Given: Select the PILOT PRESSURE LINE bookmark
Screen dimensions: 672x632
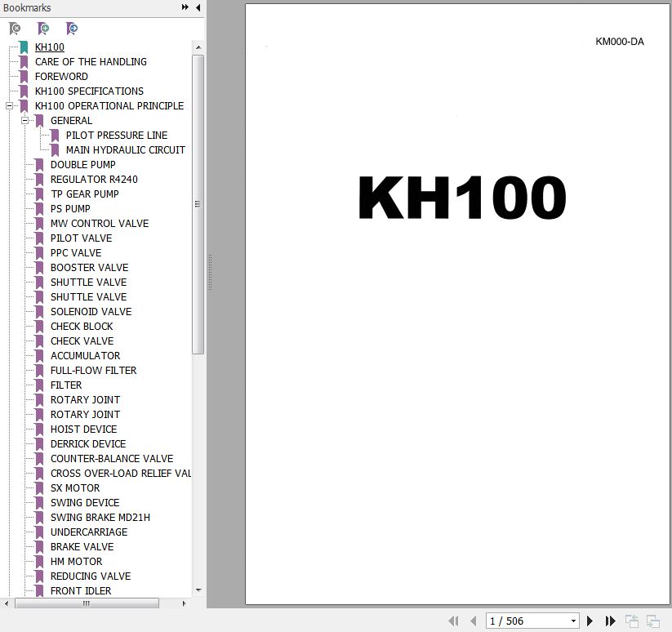Looking at the screenshot, I should pos(116,136).
